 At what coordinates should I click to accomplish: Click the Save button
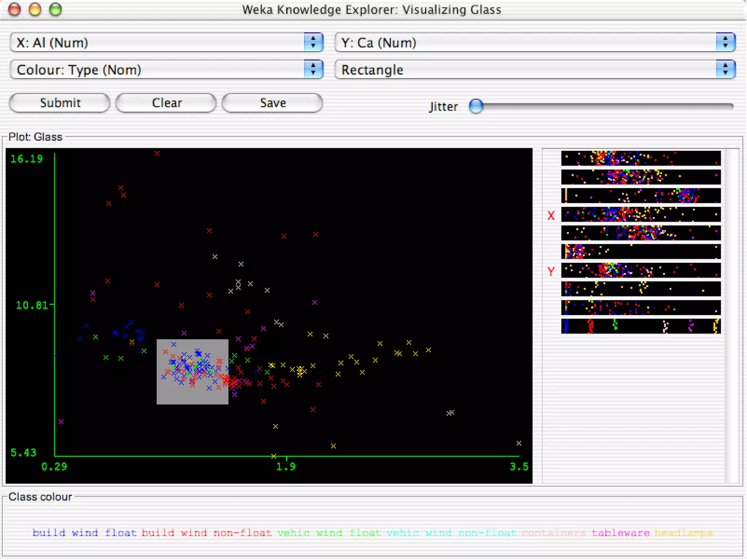(x=272, y=103)
